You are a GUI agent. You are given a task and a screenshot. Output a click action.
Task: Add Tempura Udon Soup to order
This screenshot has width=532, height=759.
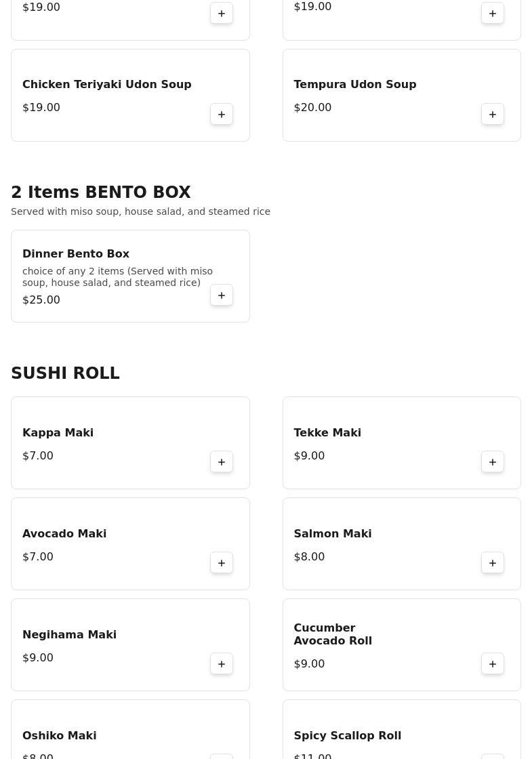pos(493,114)
